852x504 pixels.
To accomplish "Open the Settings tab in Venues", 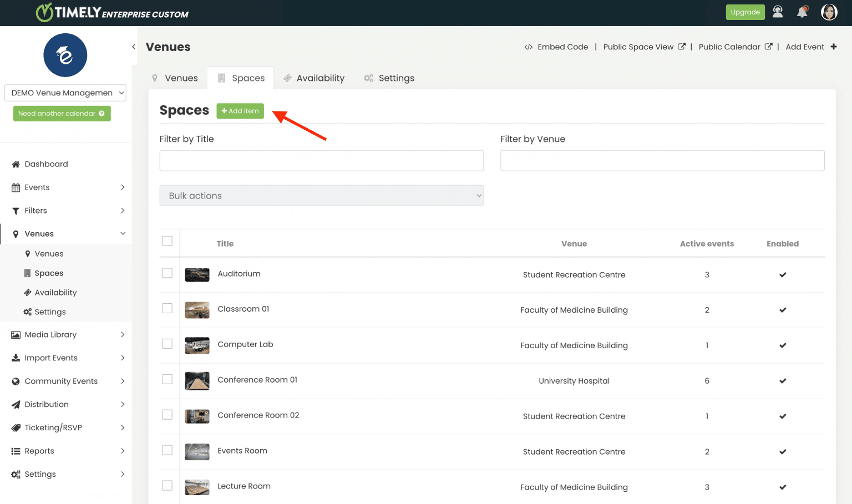I will click(389, 78).
